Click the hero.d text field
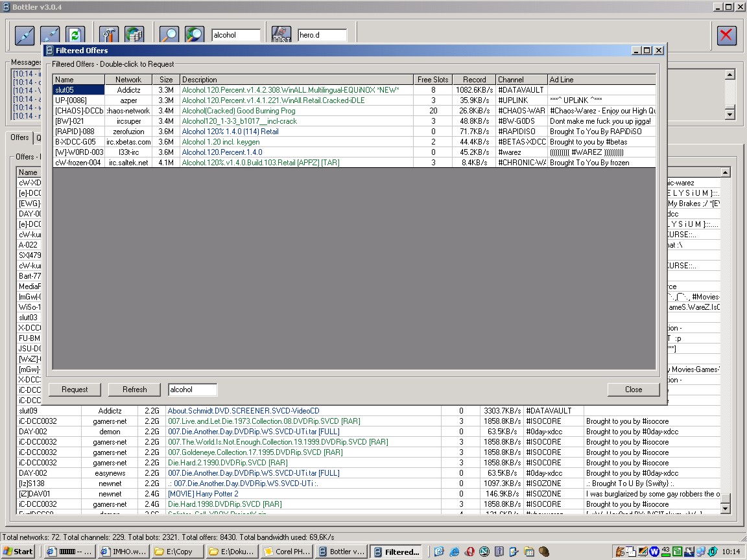 pyautogui.click(x=322, y=35)
